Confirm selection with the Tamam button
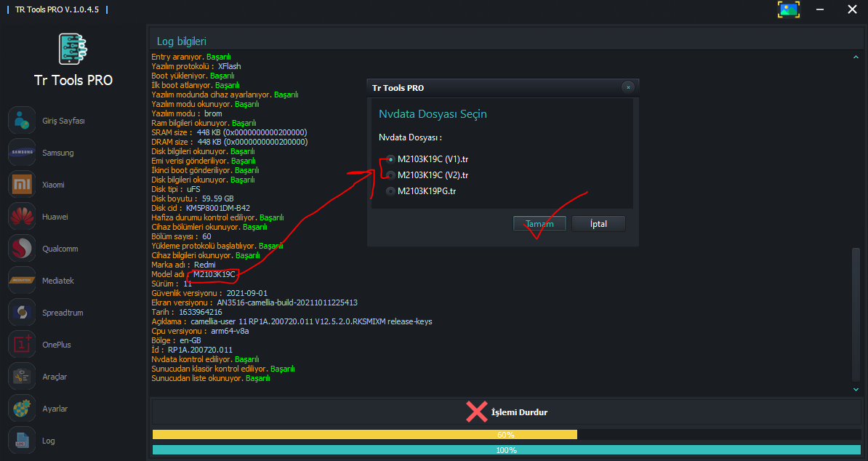Screen dimensions: 868x461 point(539,223)
